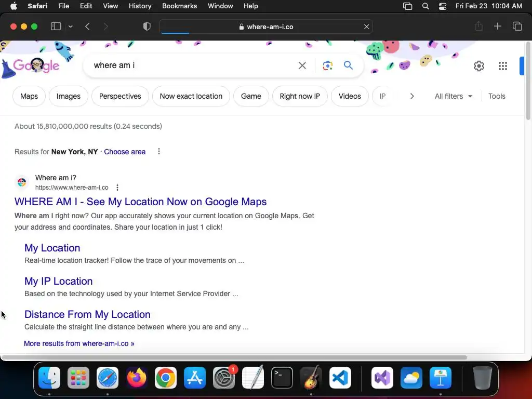Expand the All filters dropdown
Screen dimensions: 532x399
tap(453, 96)
